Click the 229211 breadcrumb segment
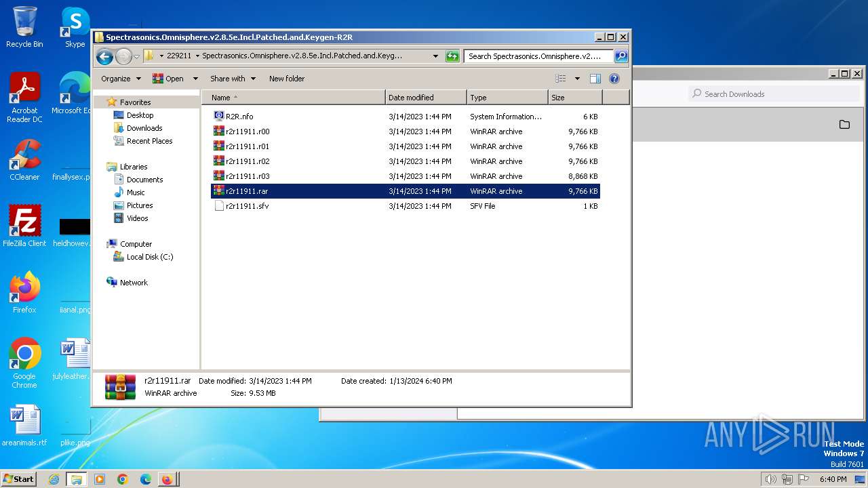Image resolution: width=868 pixels, height=488 pixels. [179, 56]
